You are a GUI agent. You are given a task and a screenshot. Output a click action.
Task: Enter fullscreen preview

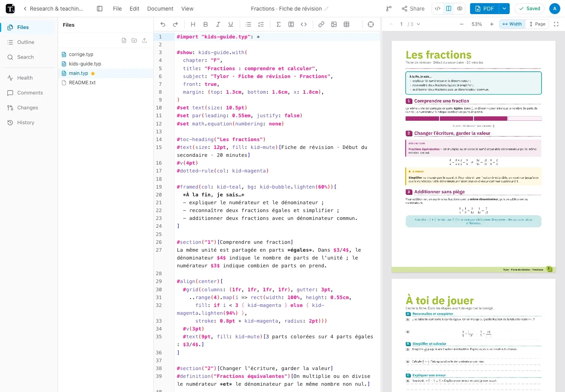coord(556,24)
